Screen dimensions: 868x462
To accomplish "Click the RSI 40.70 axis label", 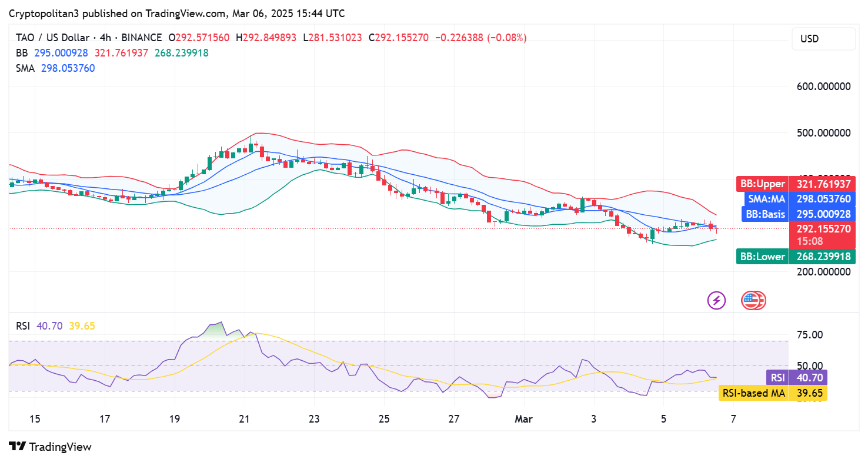I will pyautogui.click(x=796, y=378).
